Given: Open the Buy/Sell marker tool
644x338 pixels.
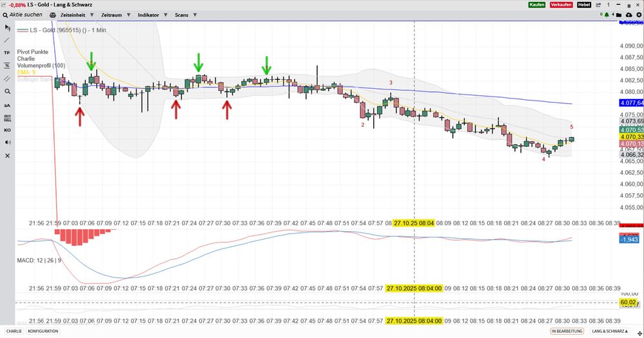Looking at the screenshot, I should 7,118.
